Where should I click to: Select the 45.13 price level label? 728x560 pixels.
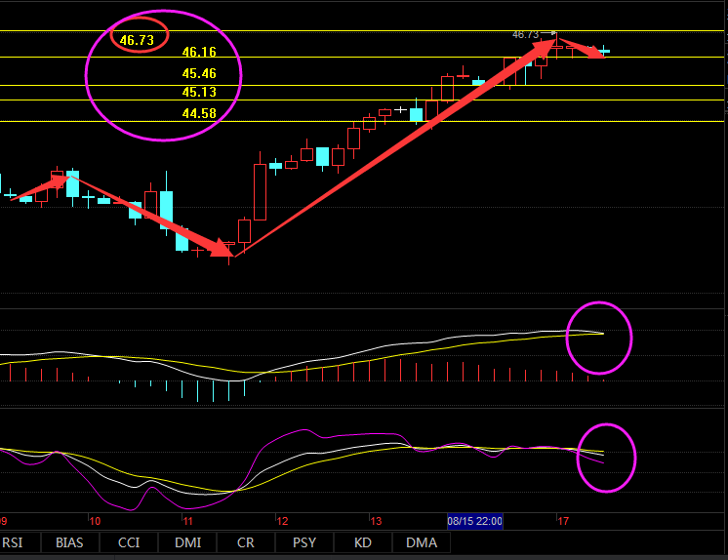199,93
